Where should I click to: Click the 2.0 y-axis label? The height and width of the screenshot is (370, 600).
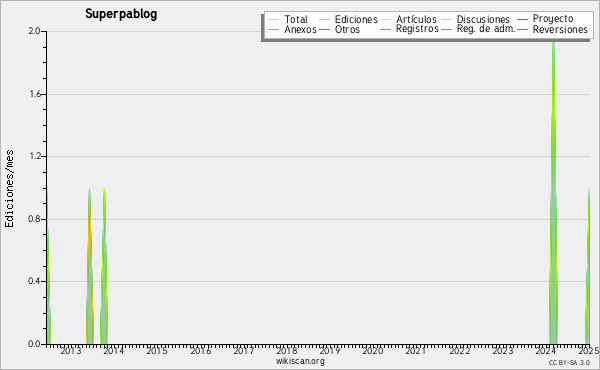click(34, 31)
